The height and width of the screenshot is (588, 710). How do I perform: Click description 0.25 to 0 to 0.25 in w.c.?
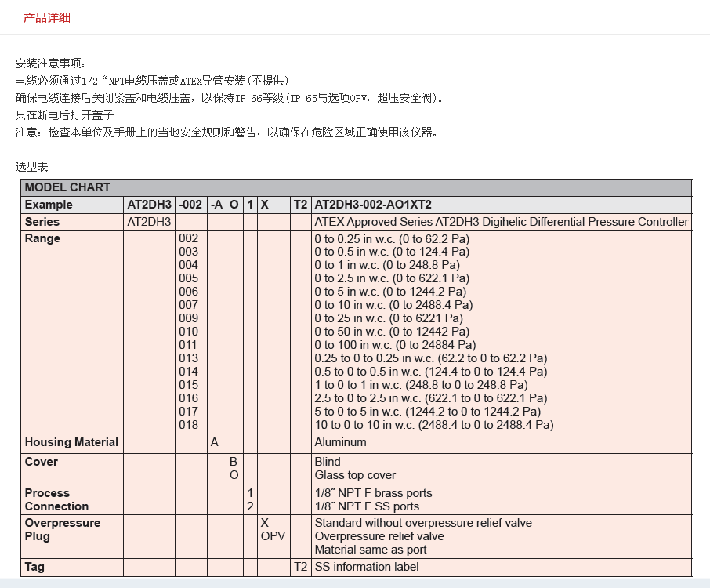431,358
